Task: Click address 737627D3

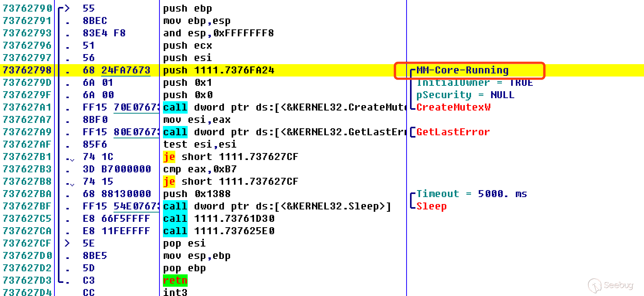Action: coord(27,280)
